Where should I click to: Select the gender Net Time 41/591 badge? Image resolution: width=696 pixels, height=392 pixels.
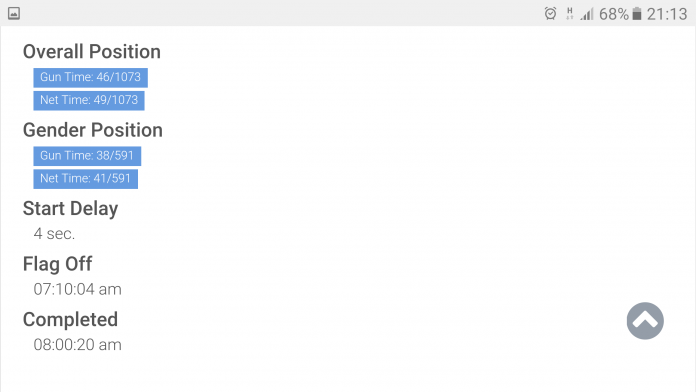click(x=86, y=179)
